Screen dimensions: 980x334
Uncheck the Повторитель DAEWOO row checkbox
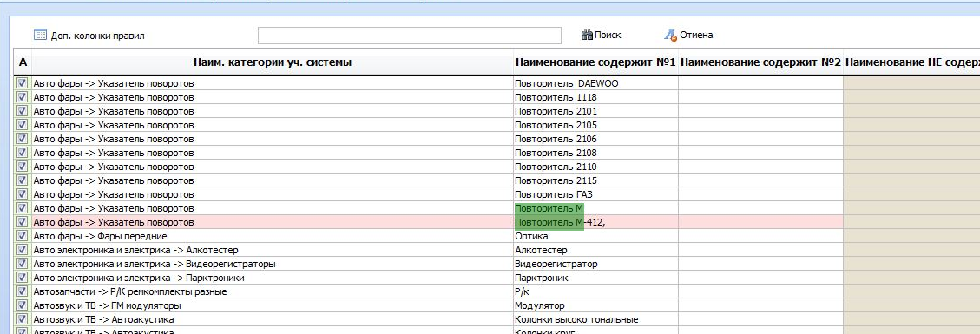pyautogui.click(x=22, y=83)
